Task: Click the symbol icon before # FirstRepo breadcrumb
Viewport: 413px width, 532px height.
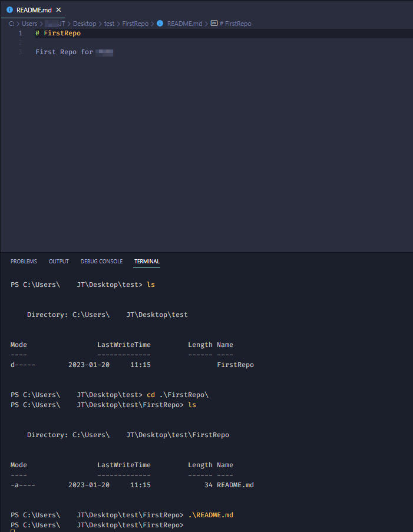Action: (x=214, y=24)
